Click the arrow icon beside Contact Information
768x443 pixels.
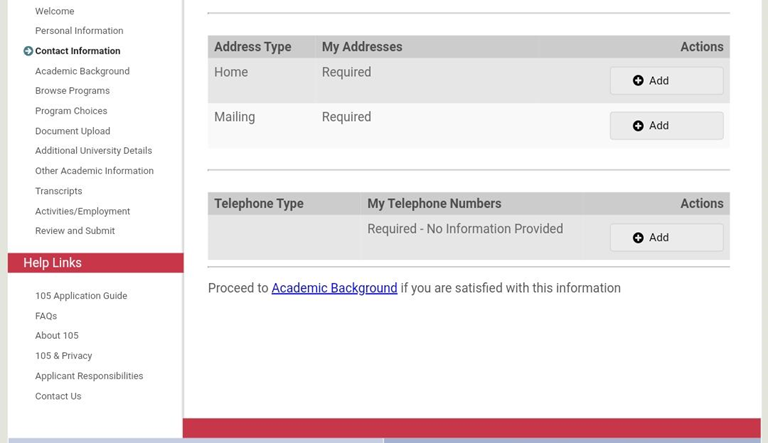pyautogui.click(x=28, y=51)
